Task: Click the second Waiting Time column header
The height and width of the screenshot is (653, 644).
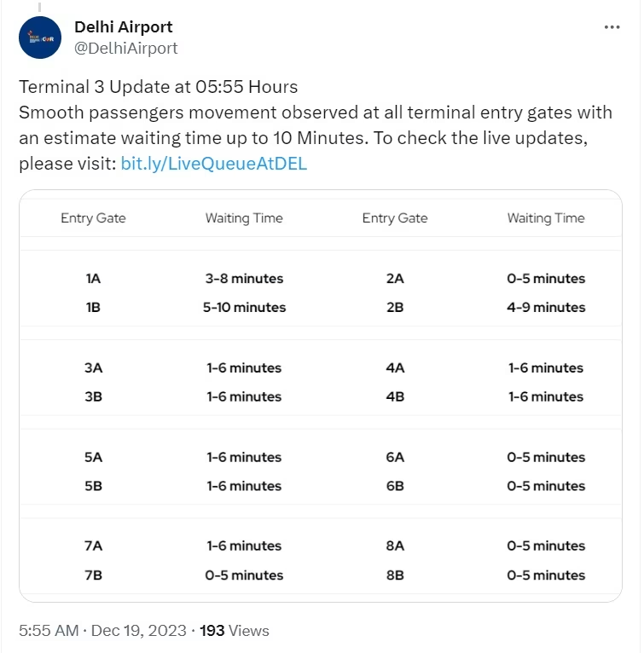Action: [x=546, y=218]
